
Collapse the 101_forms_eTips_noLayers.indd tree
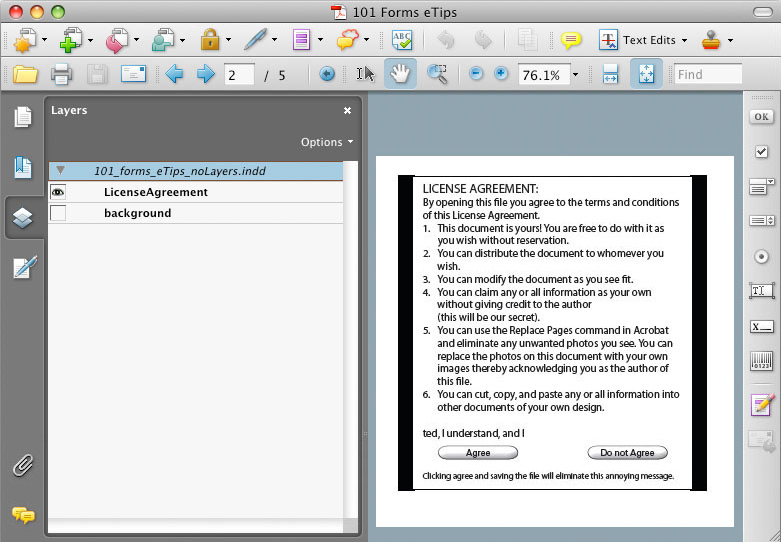click(60, 171)
